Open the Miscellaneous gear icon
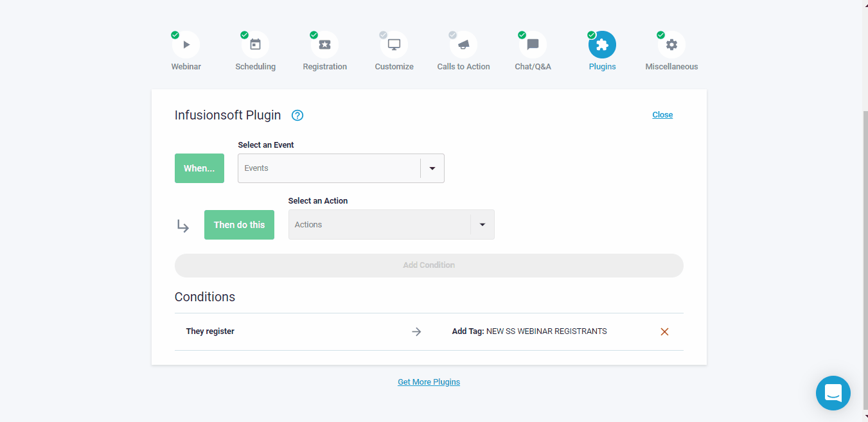Image resolution: width=868 pixels, height=422 pixels. [672, 45]
